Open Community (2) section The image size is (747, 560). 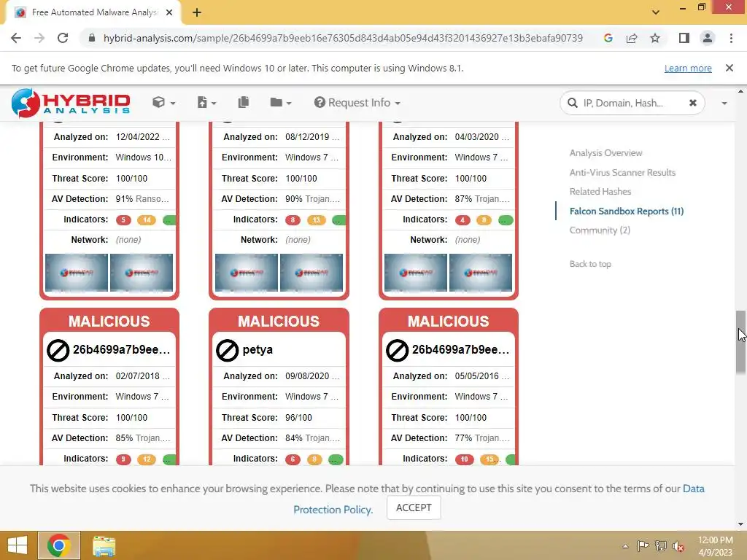coord(600,230)
